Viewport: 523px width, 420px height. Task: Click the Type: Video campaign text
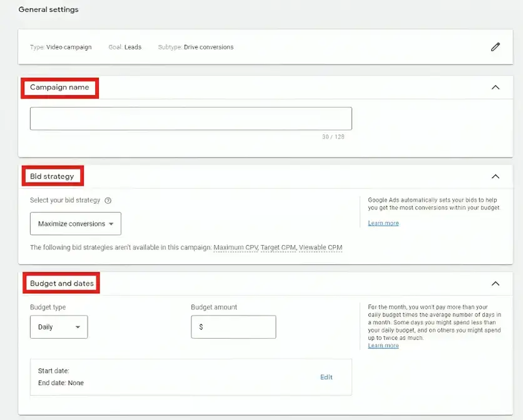pyautogui.click(x=61, y=47)
